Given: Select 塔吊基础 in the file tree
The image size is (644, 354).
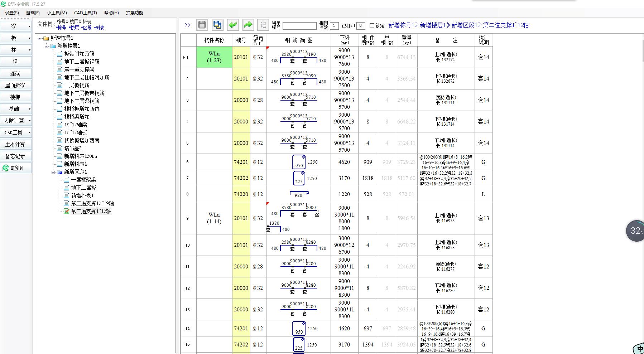Looking at the screenshot, I should (x=74, y=148).
